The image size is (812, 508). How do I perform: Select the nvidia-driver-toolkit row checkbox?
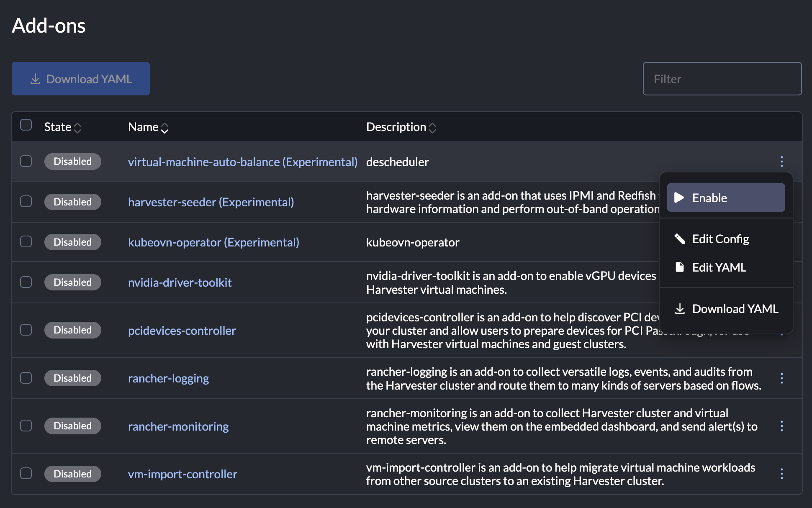click(x=26, y=282)
